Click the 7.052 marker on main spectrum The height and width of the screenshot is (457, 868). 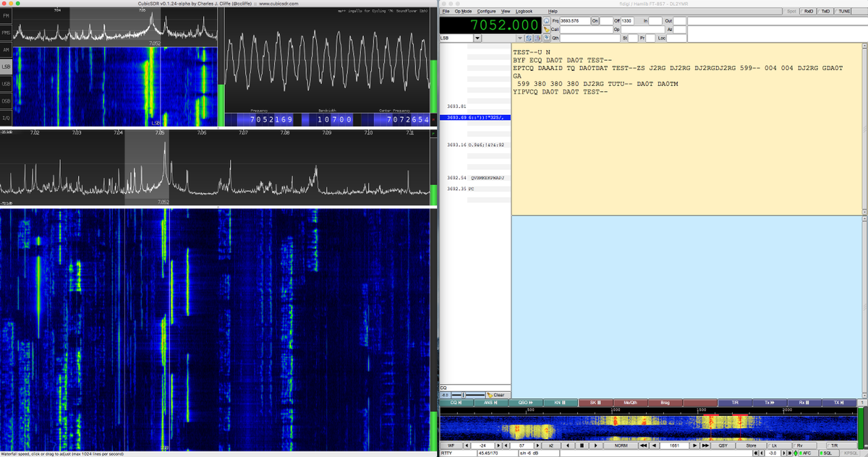click(x=163, y=202)
